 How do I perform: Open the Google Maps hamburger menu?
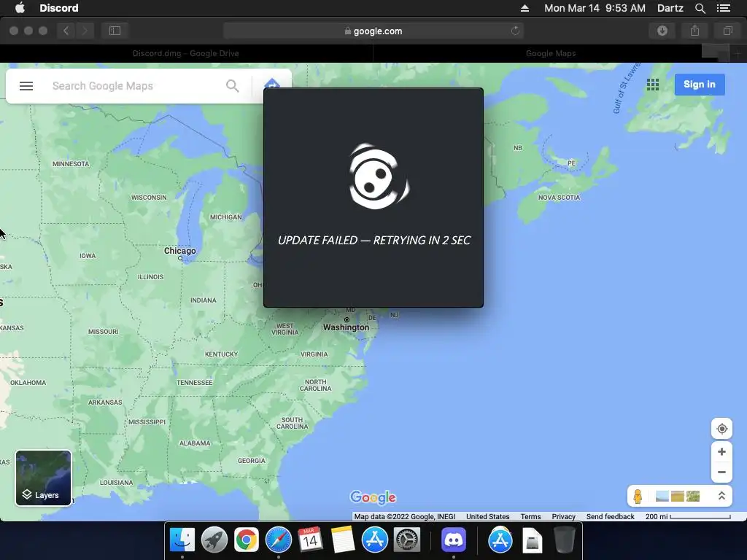(26, 86)
